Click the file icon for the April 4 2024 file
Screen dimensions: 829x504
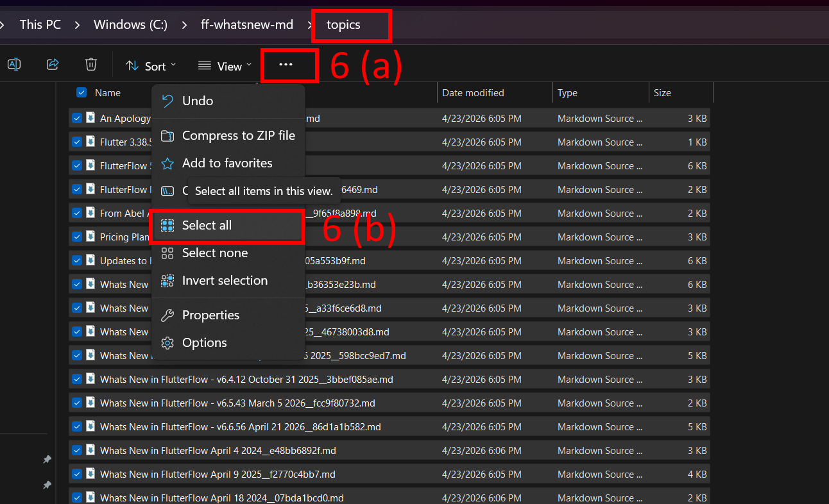(91, 450)
